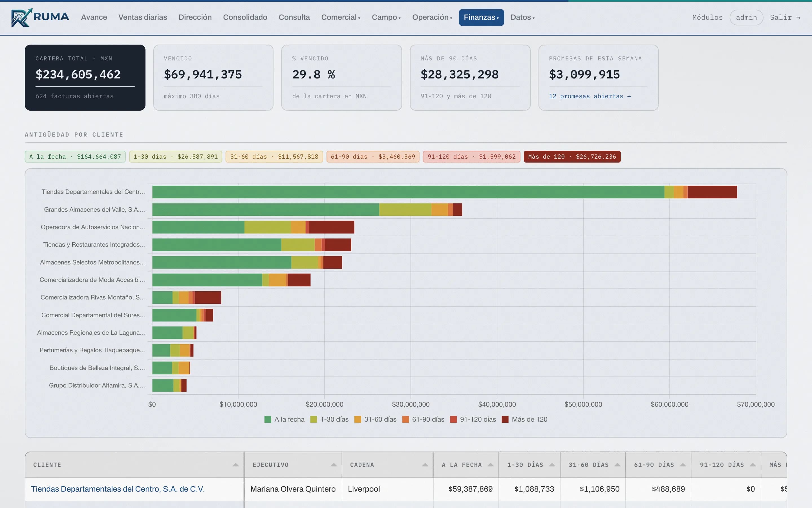812x508 pixels.
Task: Sort by the 1-30 DÍAS column arrow
Action: pos(552,465)
